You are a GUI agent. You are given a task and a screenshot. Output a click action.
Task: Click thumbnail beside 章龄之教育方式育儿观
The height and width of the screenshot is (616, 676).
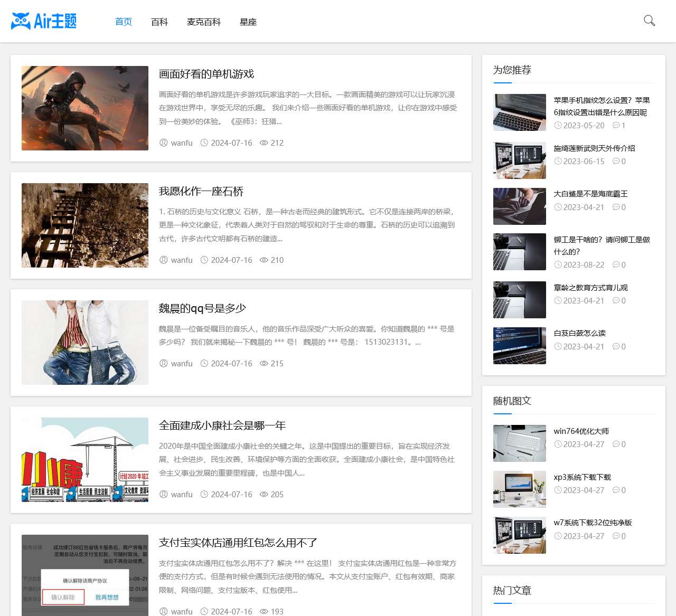point(520,300)
